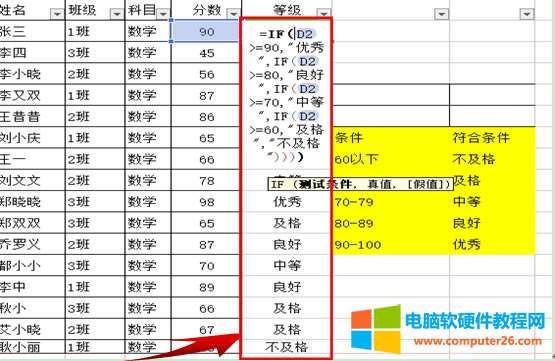Click 真值 argument in the IF tooltip

point(379,184)
